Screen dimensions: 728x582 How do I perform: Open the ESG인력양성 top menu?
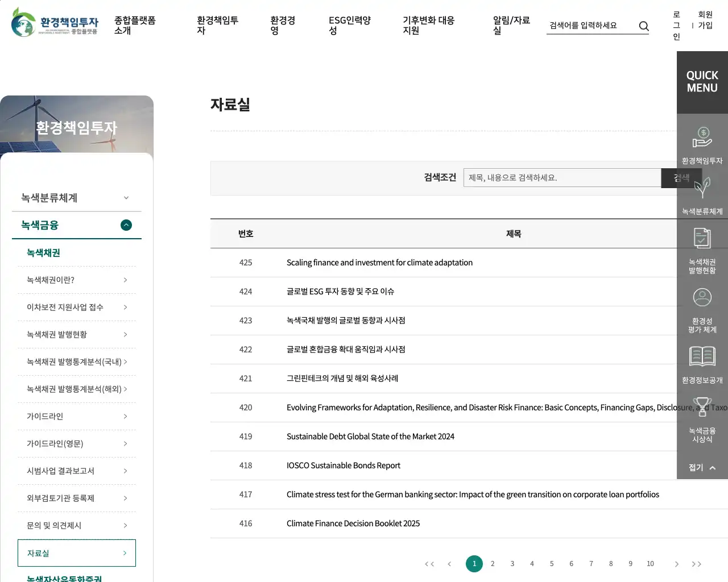349,25
